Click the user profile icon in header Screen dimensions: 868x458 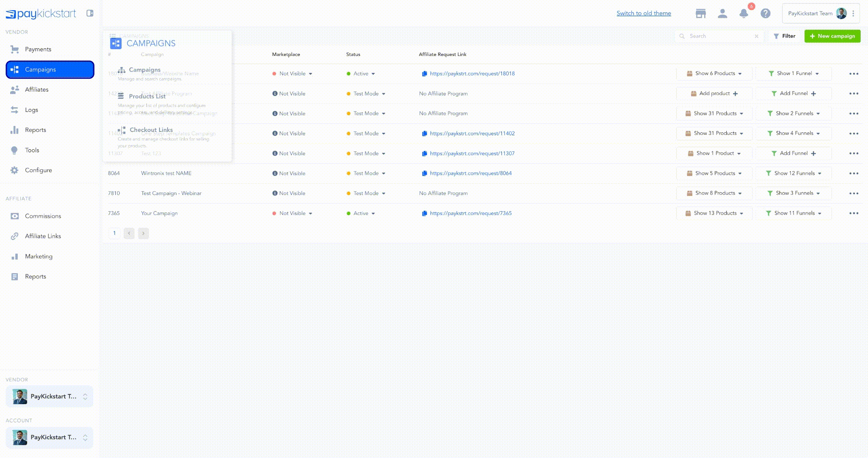pos(722,14)
